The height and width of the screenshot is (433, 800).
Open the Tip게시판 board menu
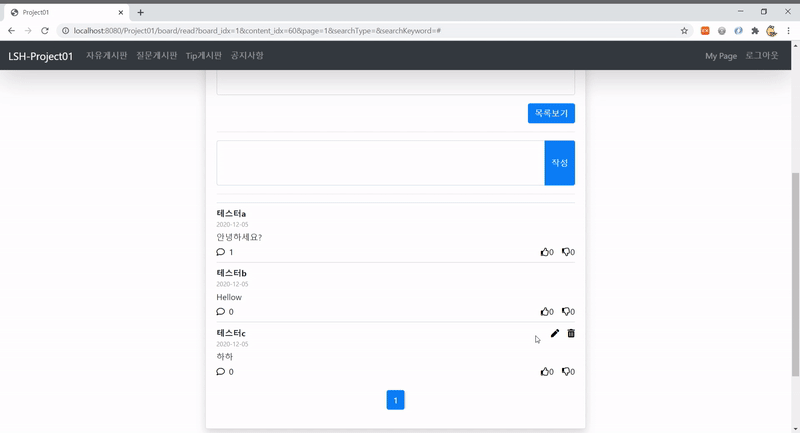pyautogui.click(x=204, y=56)
